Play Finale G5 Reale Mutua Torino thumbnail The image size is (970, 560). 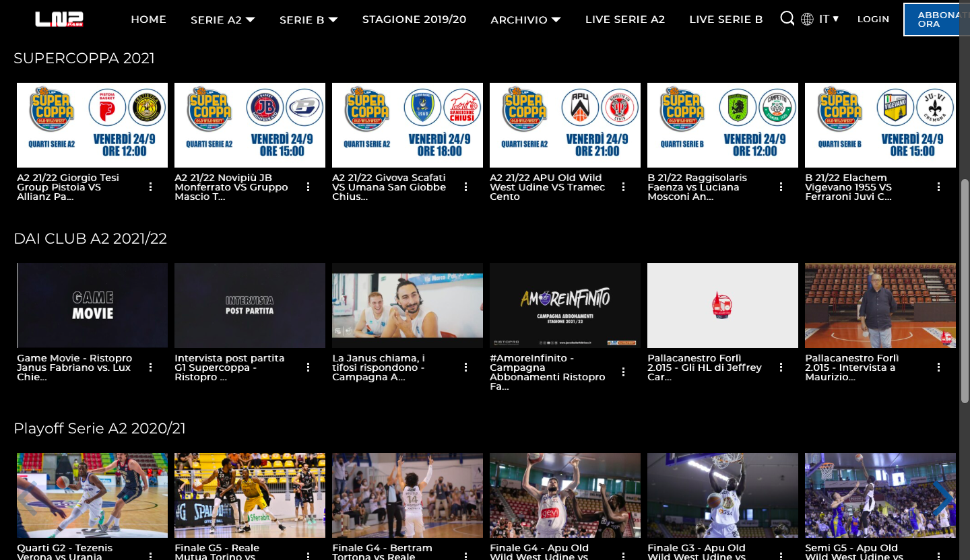(x=250, y=495)
